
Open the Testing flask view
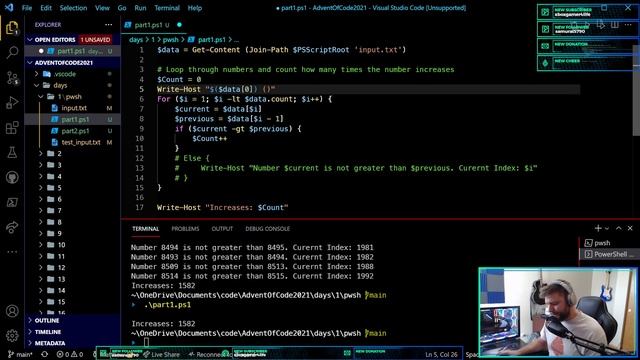coord(12,152)
